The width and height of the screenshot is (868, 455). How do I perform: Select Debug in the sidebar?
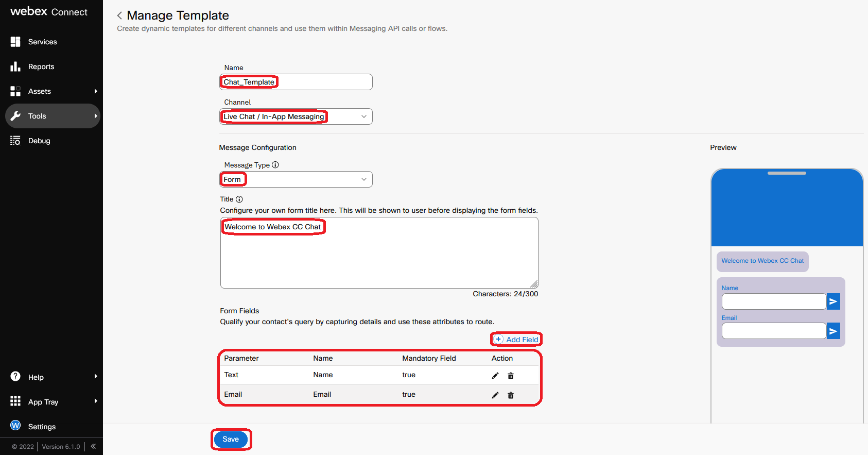[x=39, y=141]
